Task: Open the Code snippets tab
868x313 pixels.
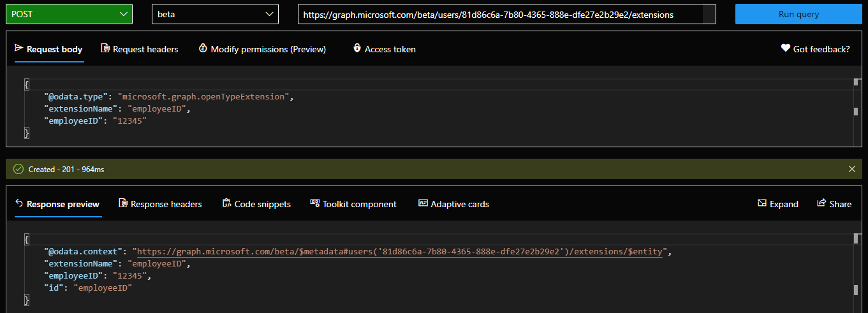Action: click(x=256, y=204)
